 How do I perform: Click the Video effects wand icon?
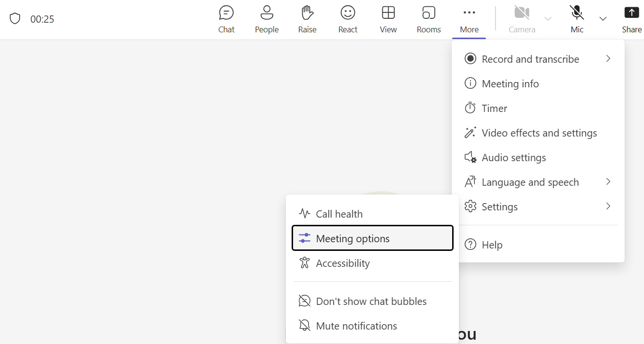(470, 133)
